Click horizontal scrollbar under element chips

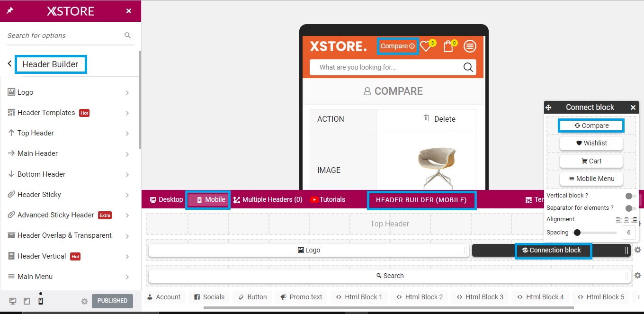coord(388,308)
